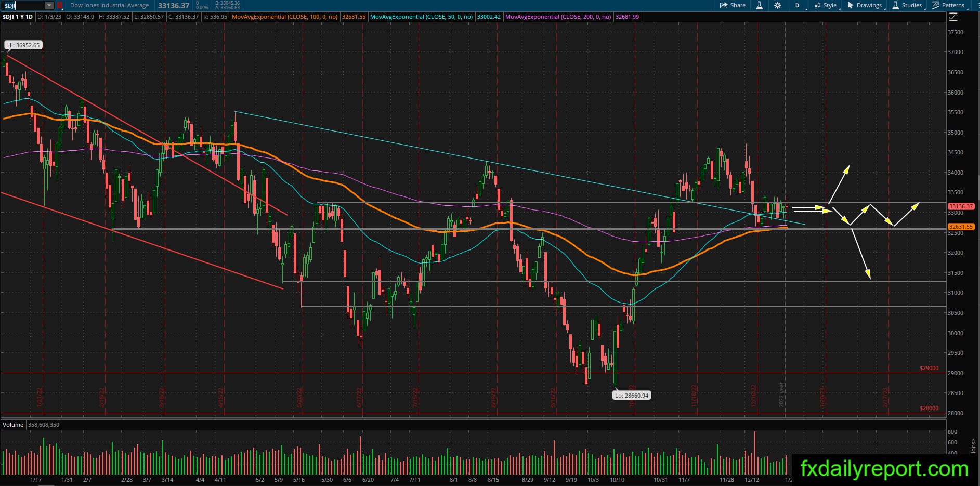
Task: Click the orange 32631.55 tag on the price axis
Action: point(961,227)
